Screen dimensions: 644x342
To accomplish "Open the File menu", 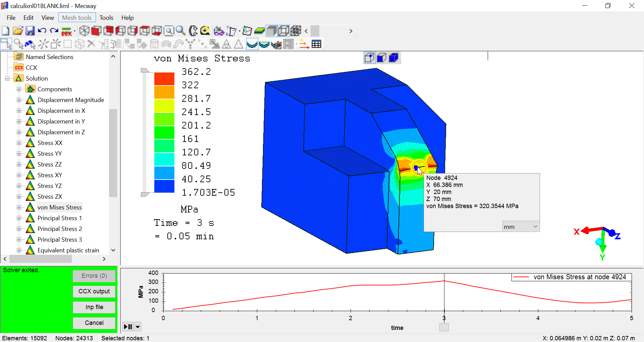I will 11,18.
